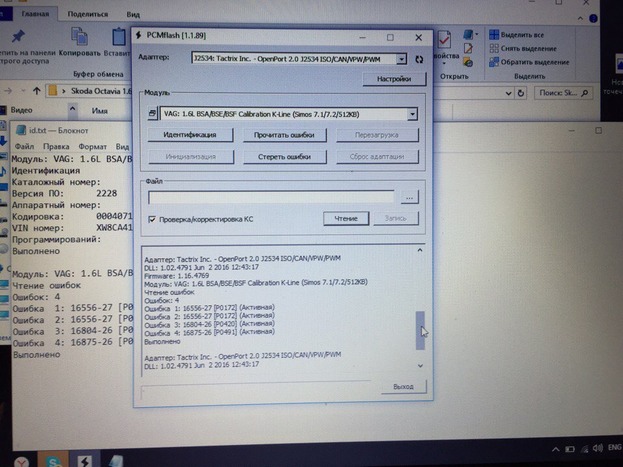Image resolution: width=623 pixels, height=467 pixels.
Task: Click the file path input field
Action: click(270, 196)
